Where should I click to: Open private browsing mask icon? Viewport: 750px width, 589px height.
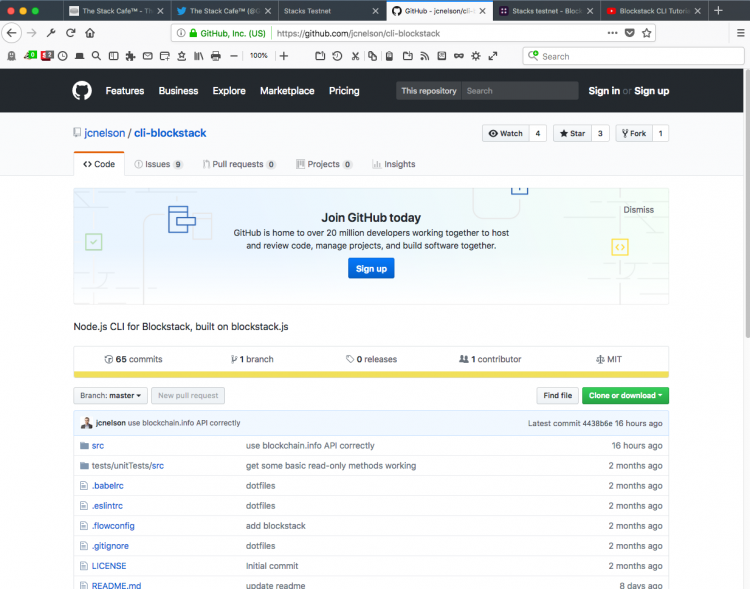click(x=459, y=56)
